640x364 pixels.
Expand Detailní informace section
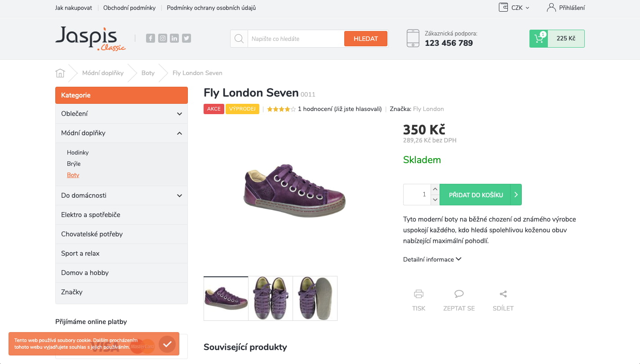(x=432, y=259)
